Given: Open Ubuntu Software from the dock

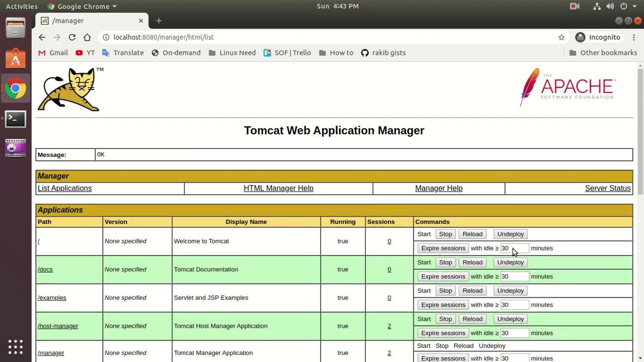Looking at the screenshot, I should (x=16, y=58).
